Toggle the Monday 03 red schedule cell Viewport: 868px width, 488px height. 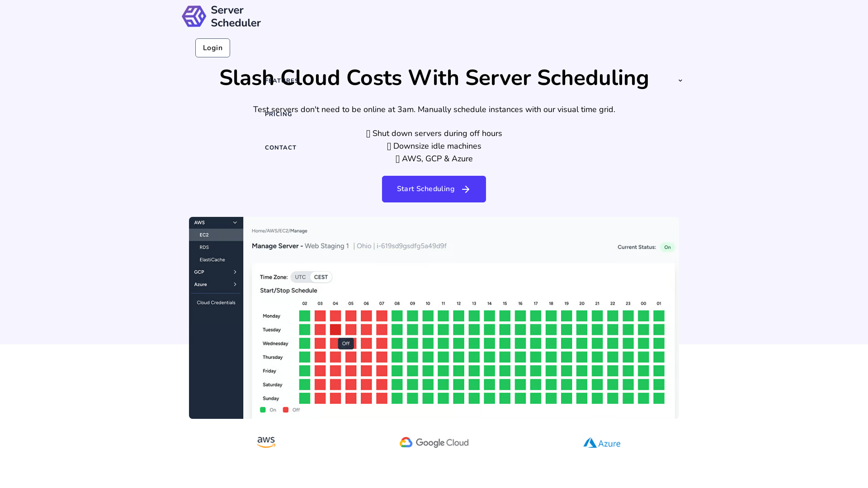point(320,316)
